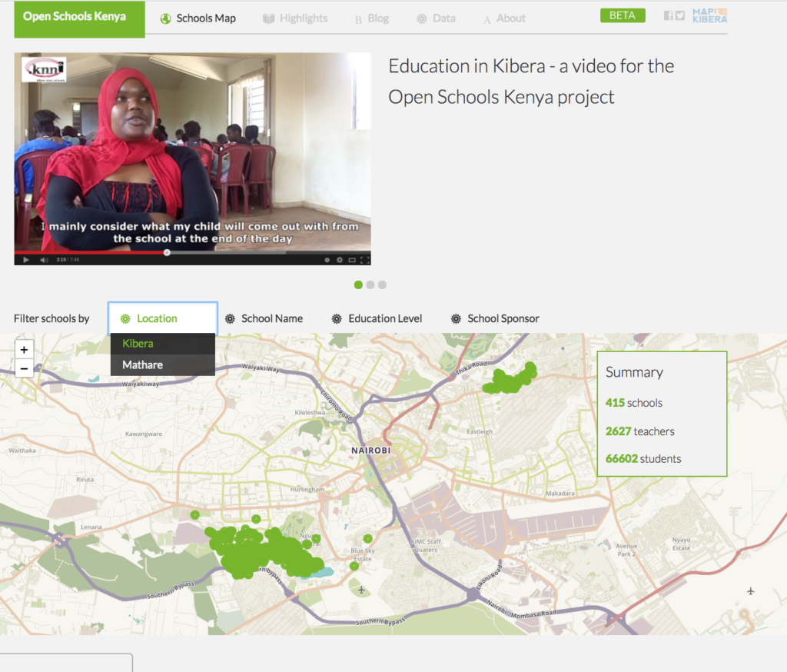This screenshot has width=787, height=672.
Task: Choose Kibera from the Location list
Action: point(163,344)
